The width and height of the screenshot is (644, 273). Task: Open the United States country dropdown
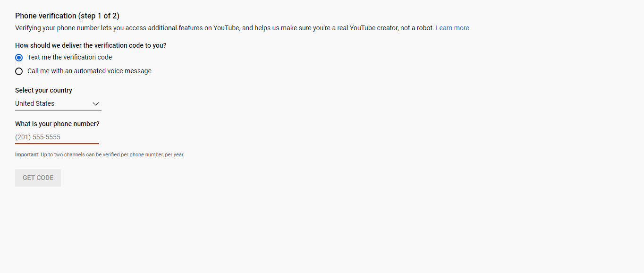[58, 103]
